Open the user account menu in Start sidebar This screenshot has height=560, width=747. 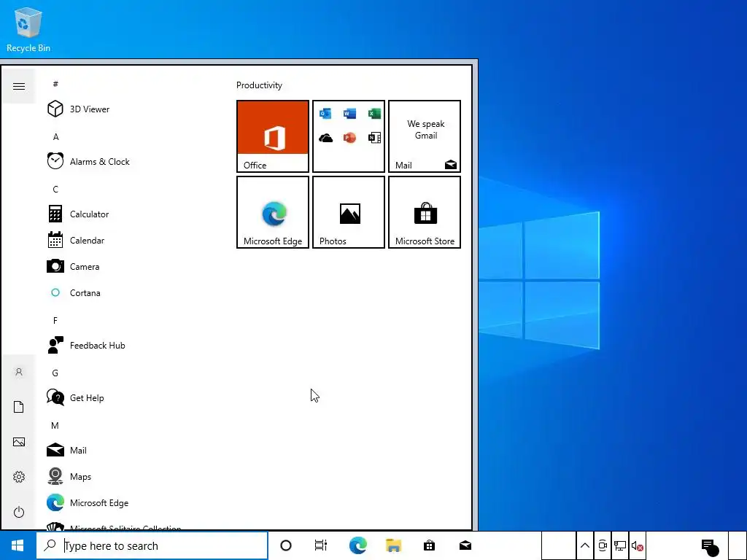[x=18, y=372]
